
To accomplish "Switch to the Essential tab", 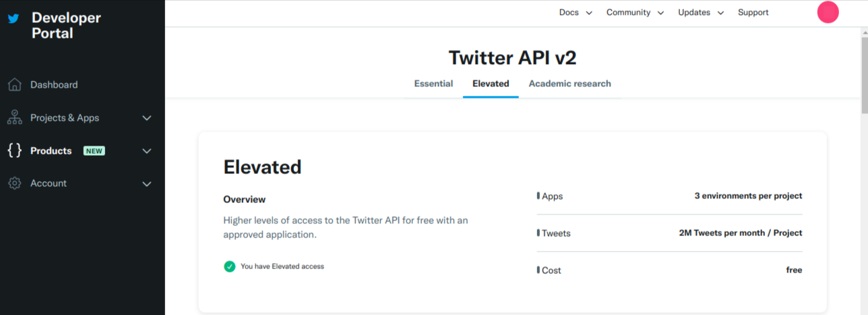I will point(433,84).
